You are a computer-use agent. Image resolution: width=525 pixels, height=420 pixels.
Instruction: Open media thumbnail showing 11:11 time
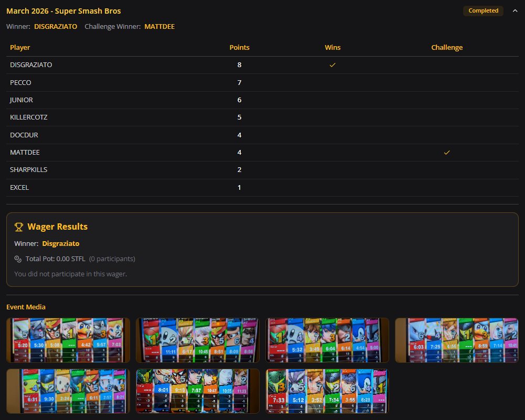coord(198,340)
